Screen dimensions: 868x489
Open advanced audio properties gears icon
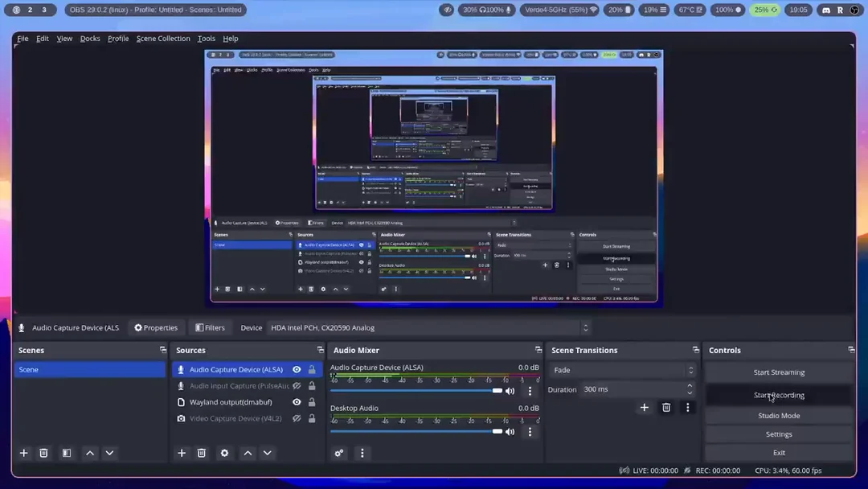click(339, 453)
